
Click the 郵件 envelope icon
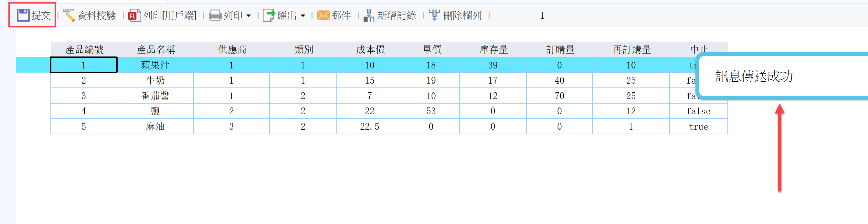point(323,15)
